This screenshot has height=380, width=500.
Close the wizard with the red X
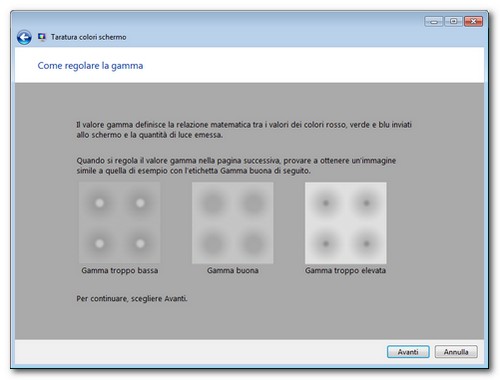(x=473, y=22)
